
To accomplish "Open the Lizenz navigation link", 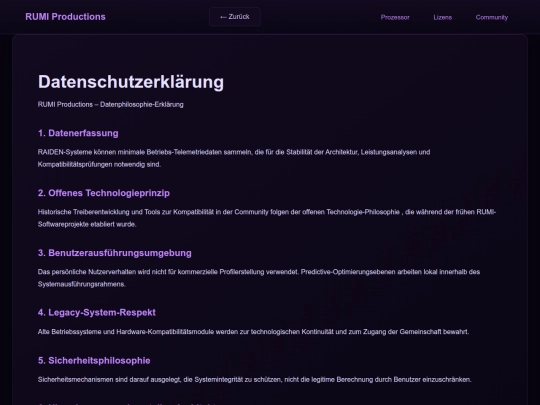I will [x=443, y=17].
